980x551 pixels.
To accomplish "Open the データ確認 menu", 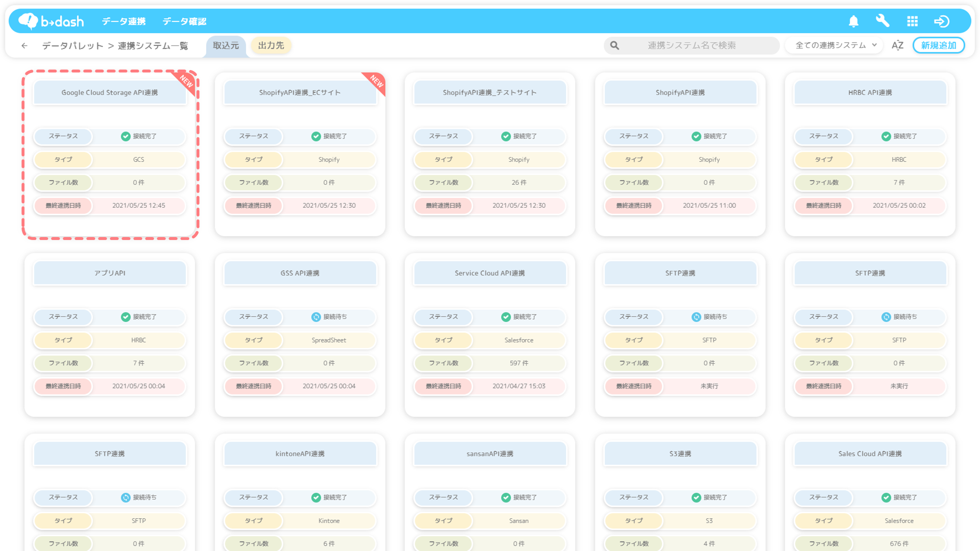I will [x=184, y=21].
